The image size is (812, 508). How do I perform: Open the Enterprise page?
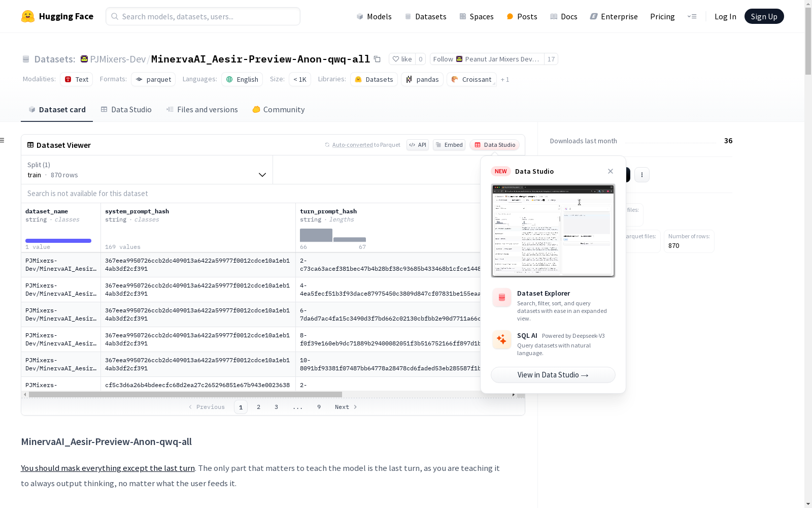click(614, 16)
